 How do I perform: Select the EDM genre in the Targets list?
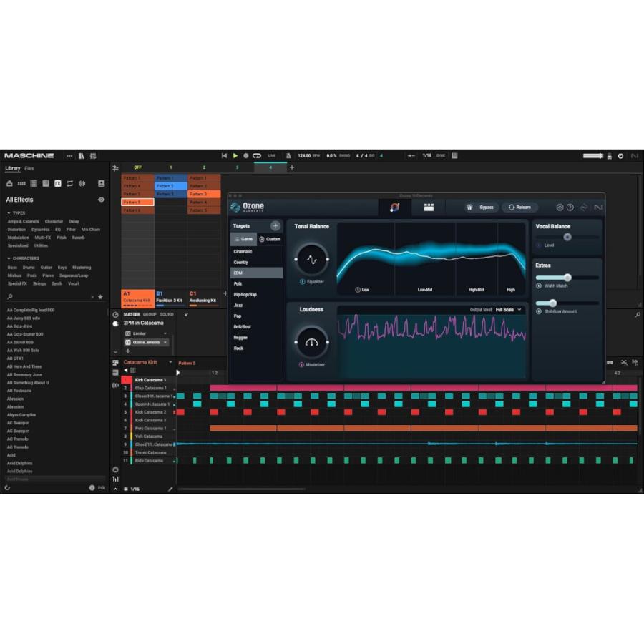pyautogui.click(x=247, y=273)
